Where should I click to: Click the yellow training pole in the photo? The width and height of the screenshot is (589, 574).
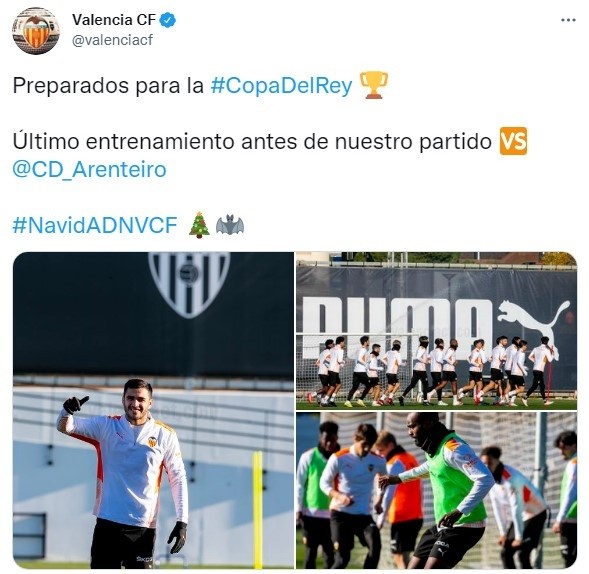point(258,507)
